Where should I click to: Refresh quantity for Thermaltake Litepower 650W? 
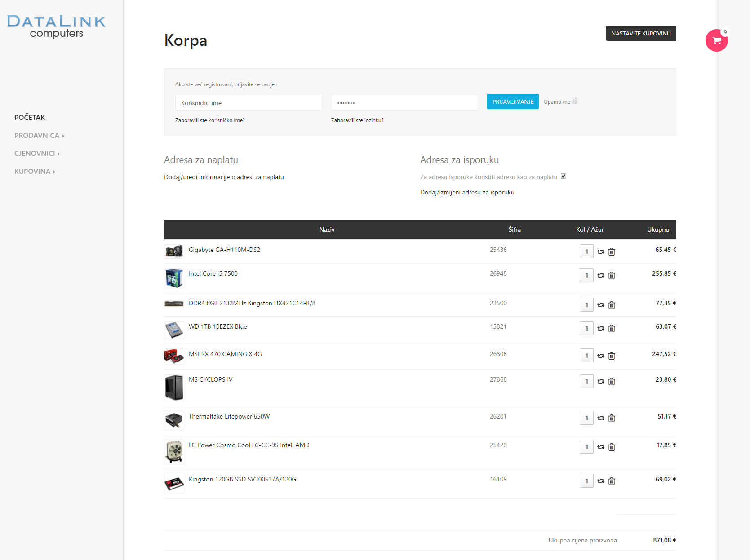[x=601, y=419]
